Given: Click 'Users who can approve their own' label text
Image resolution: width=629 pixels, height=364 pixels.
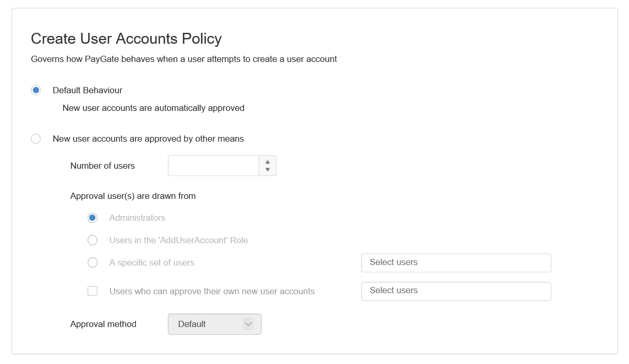Looking at the screenshot, I should 212,292.
